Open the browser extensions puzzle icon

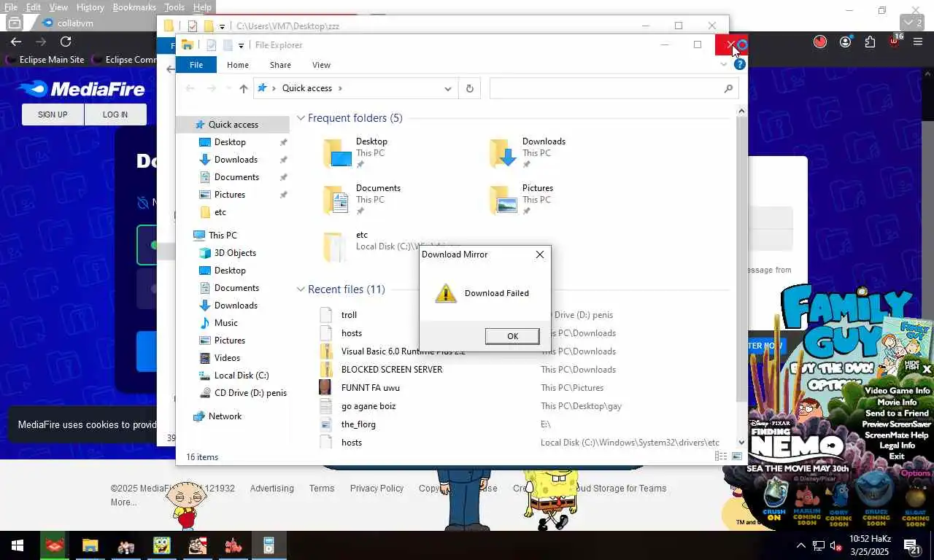point(870,42)
